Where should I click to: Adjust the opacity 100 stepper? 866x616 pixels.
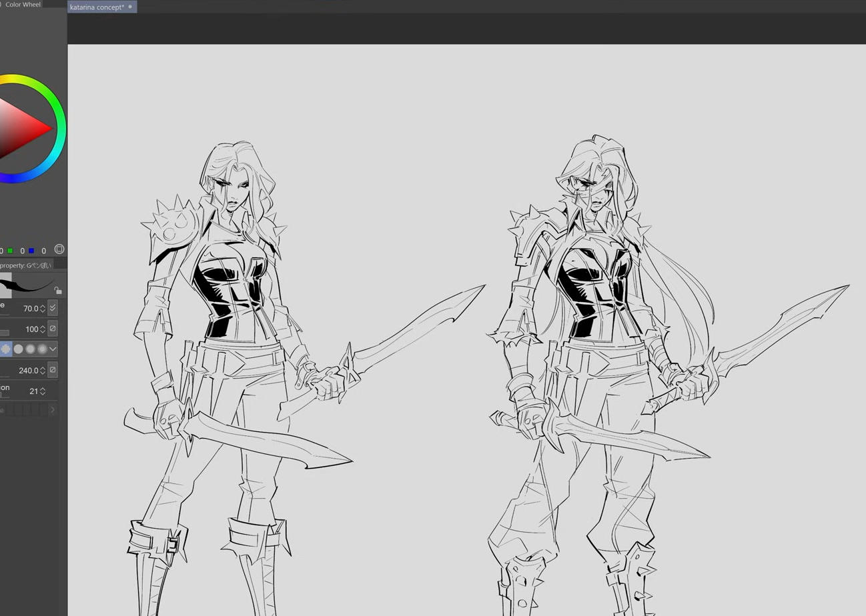point(43,329)
